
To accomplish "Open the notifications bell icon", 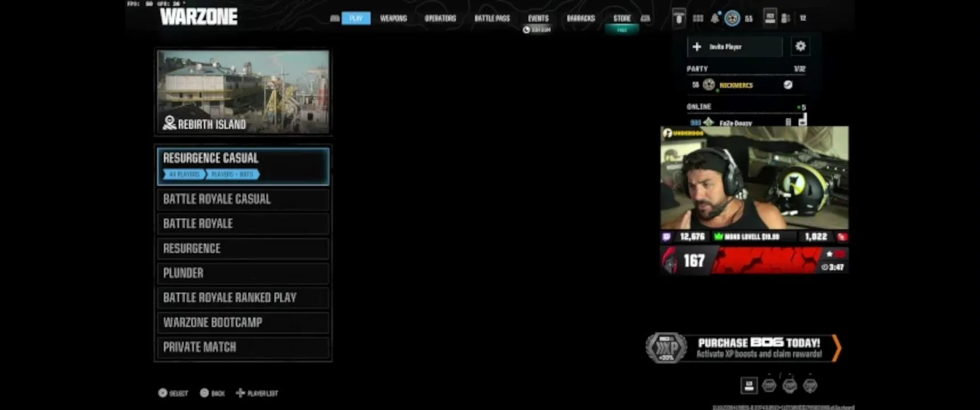I will pos(714,18).
